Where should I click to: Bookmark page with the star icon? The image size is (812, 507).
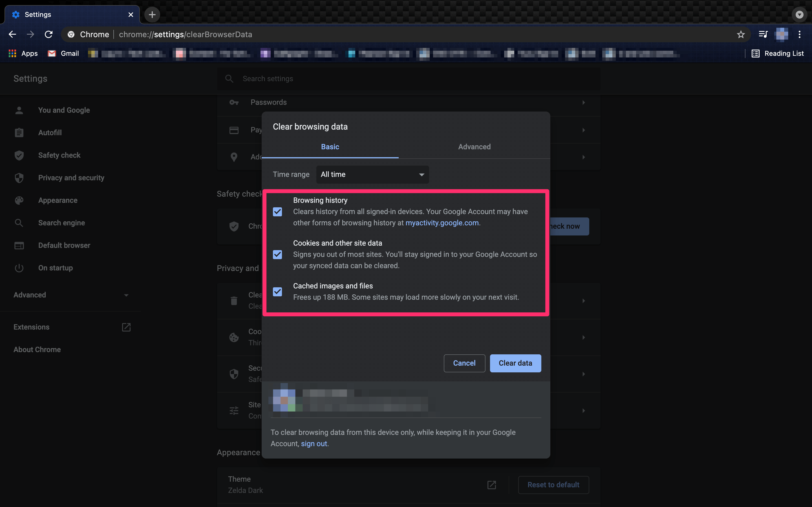point(741,34)
